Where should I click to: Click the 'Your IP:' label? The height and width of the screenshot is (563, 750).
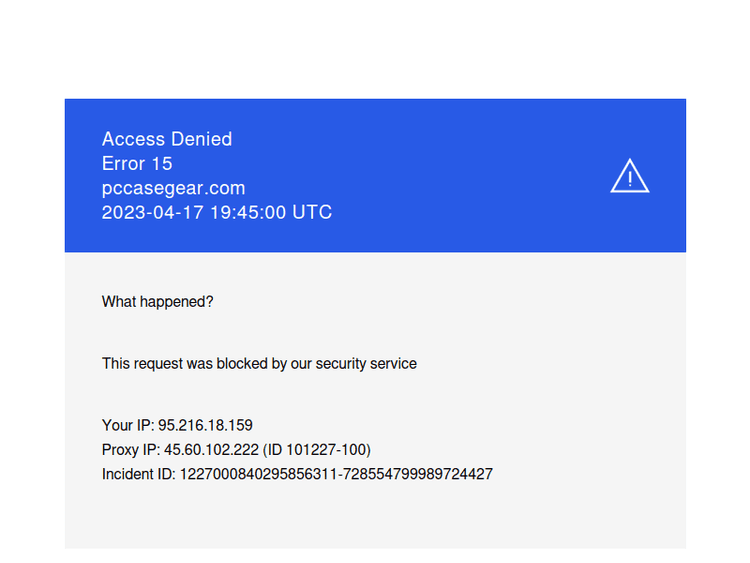tap(127, 425)
